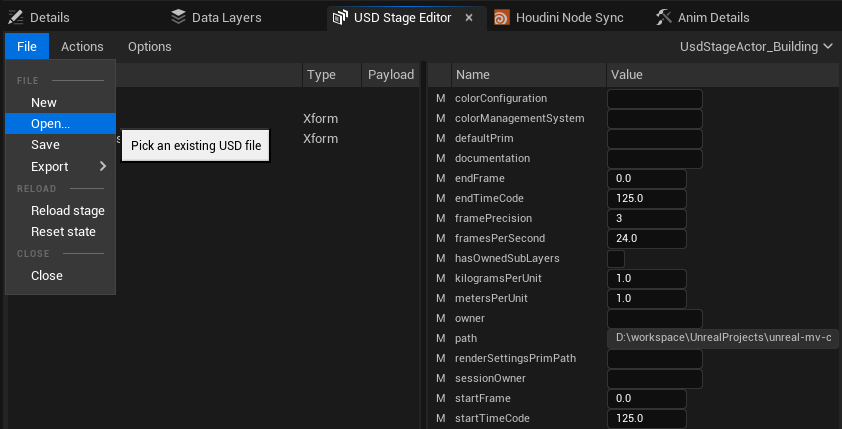Open the File menu
The height and width of the screenshot is (429, 842).
[27, 47]
